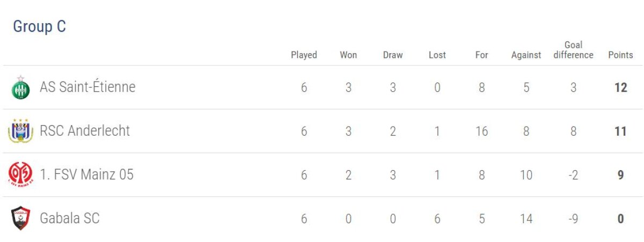The image size is (644, 242).
Task: Click the Group C heading
Action: click(39, 27)
